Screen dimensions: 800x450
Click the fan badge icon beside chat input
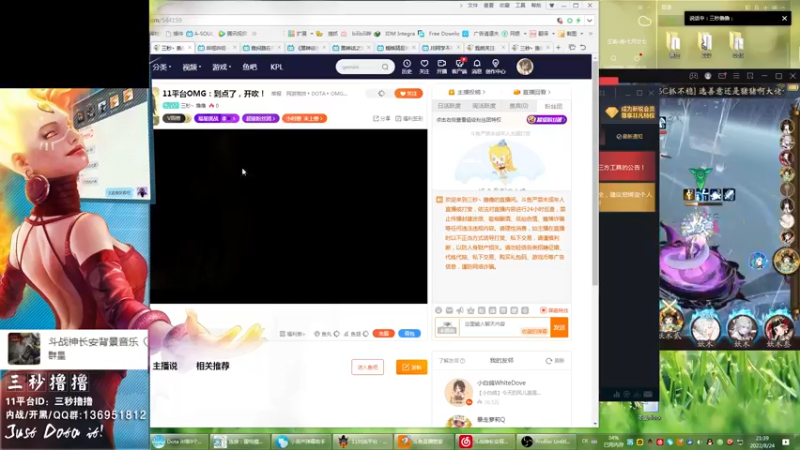[x=447, y=327]
